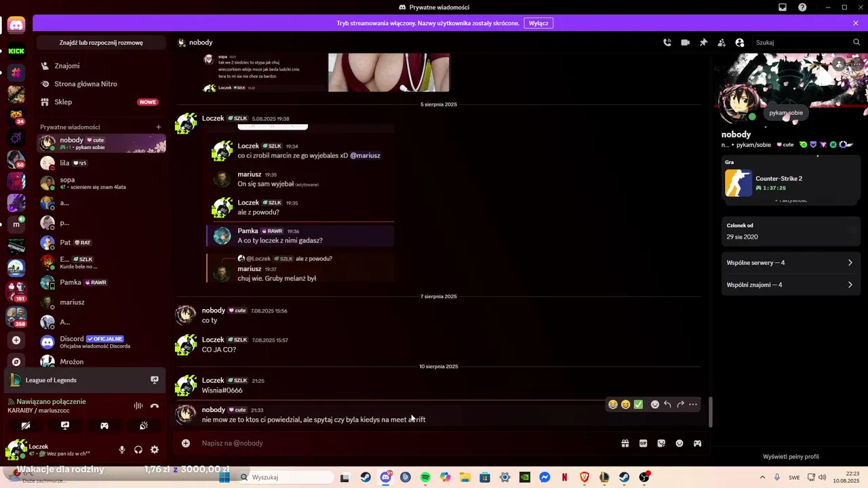Stream League of Legends screen icon

coord(155,380)
